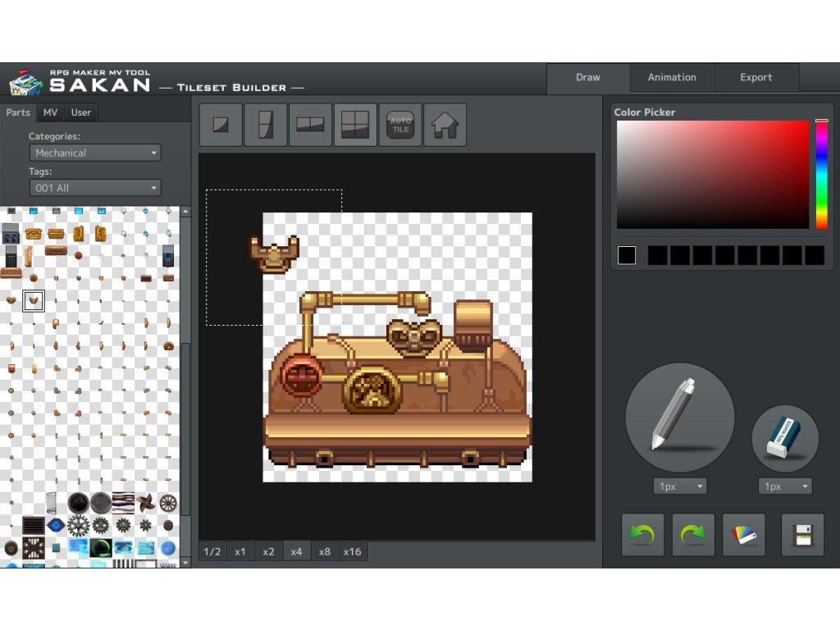Click the green undo arrow

tap(642, 535)
